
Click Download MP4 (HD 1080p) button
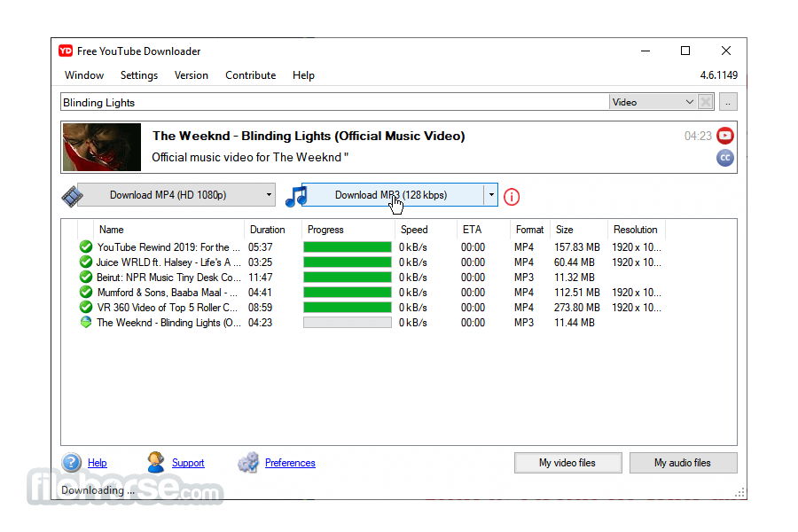tap(170, 195)
